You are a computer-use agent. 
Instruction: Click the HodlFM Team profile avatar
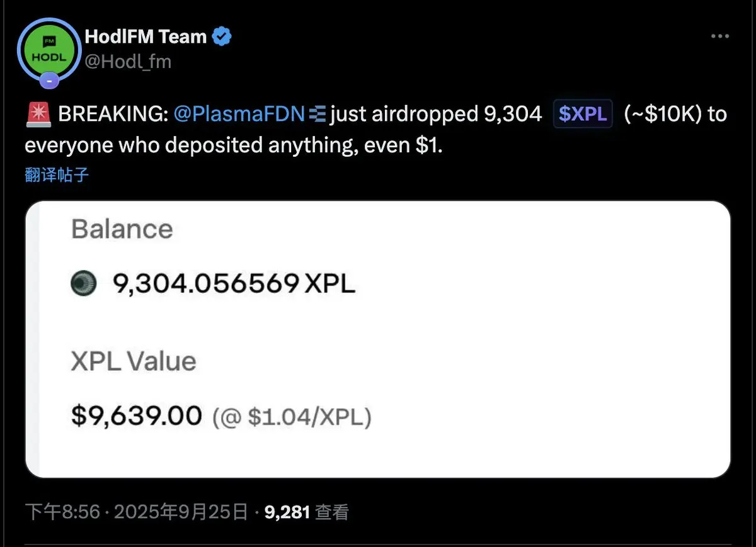[x=49, y=50]
